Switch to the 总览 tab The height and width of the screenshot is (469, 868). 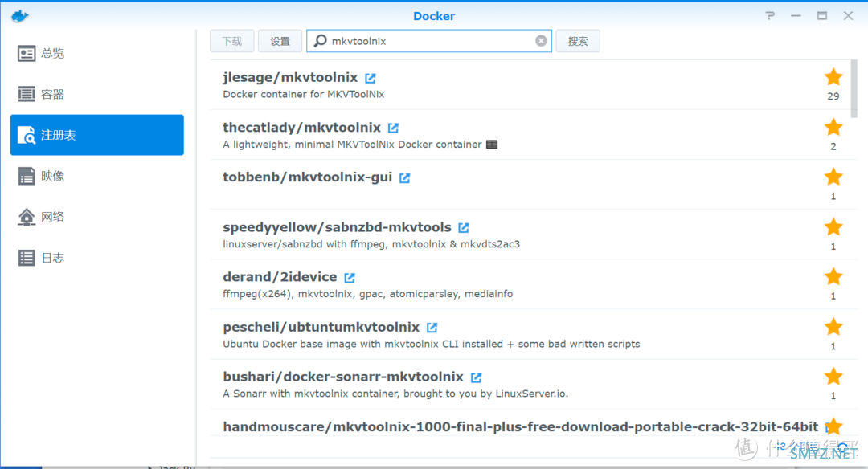(97, 54)
